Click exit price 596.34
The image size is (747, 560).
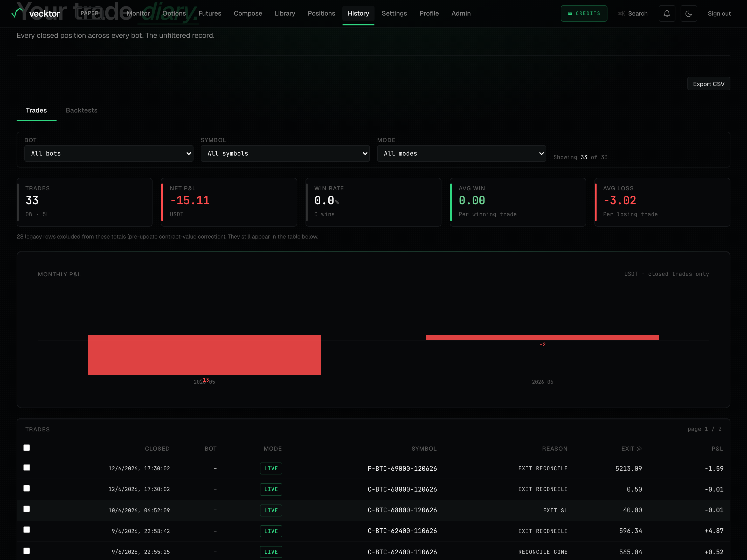[x=631, y=531]
